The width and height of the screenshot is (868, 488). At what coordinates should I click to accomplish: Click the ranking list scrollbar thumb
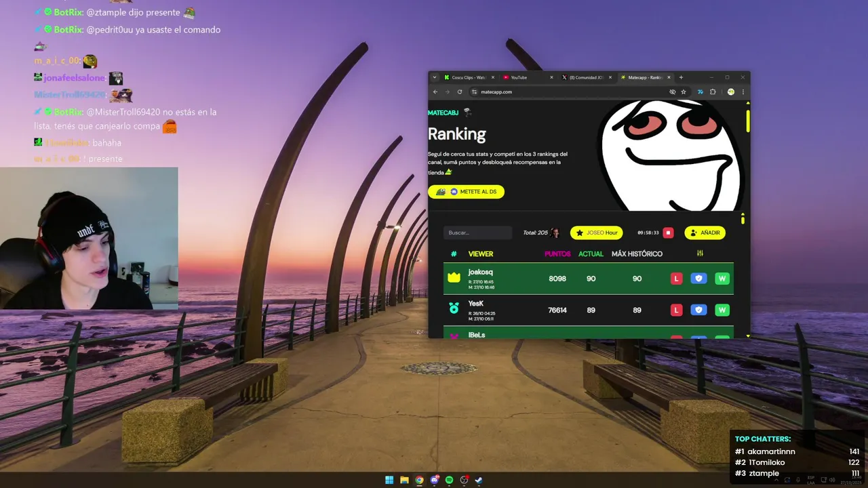click(x=743, y=220)
